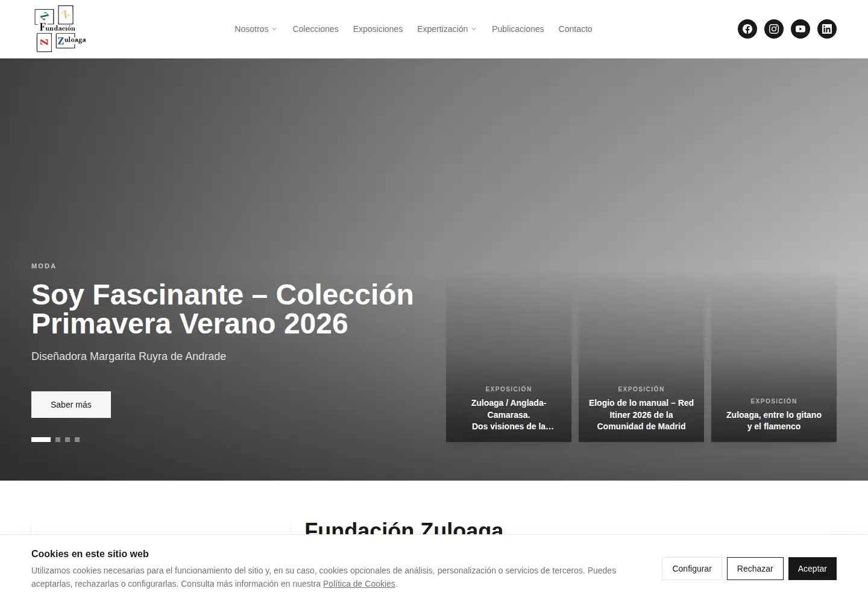Viewport: 868px width, 603px height.
Task: Open the Instagram social icon
Action: pos(774,29)
